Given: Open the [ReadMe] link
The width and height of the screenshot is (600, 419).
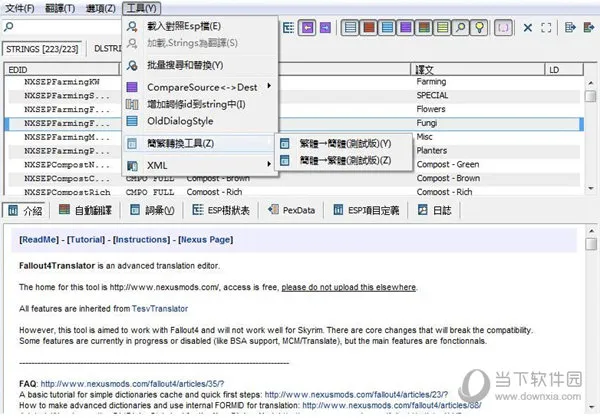Looking at the screenshot, I should 39,240.
